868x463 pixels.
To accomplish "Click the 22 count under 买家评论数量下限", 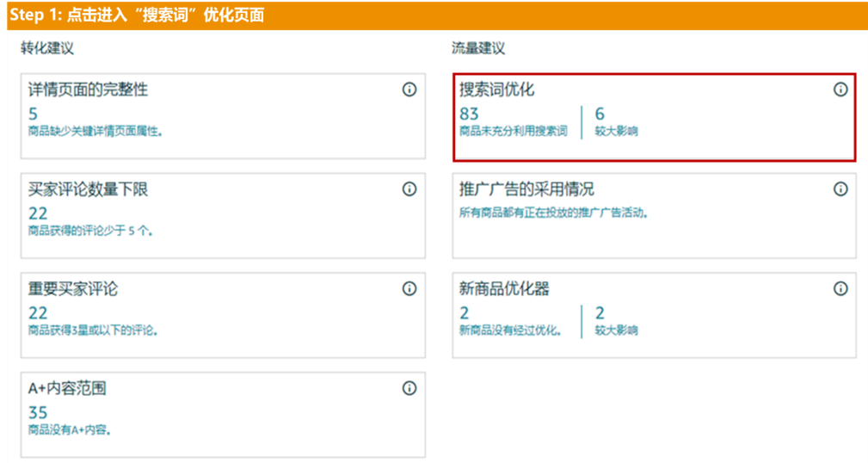I will pos(38,213).
